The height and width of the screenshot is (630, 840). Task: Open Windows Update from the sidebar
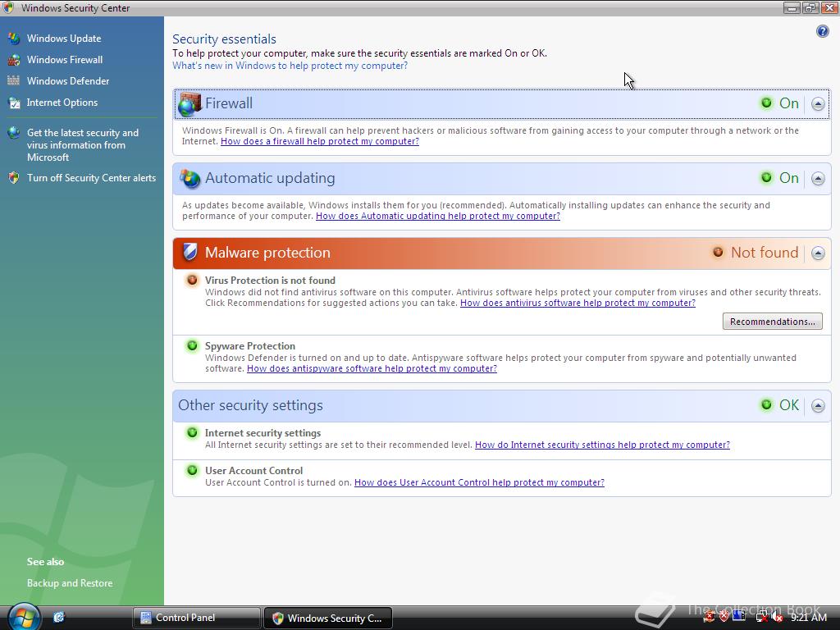pyautogui.click(x=64, y=39)
